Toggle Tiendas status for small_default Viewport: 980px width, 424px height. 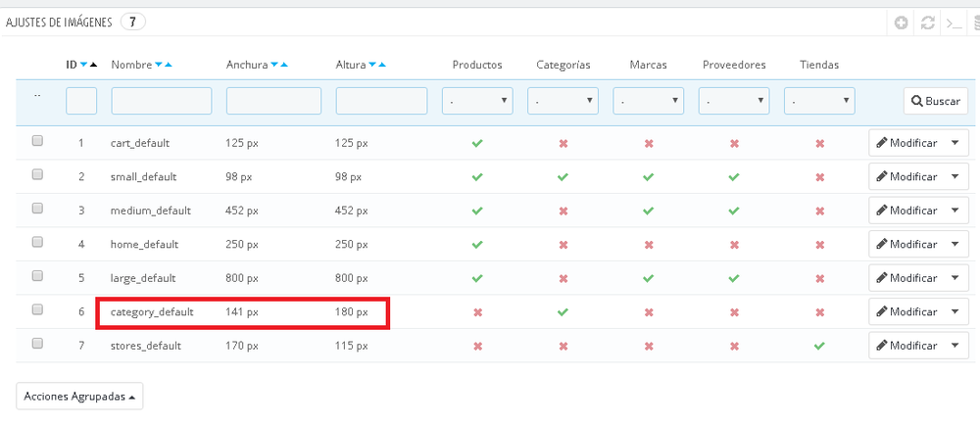(x=819, y=176)
